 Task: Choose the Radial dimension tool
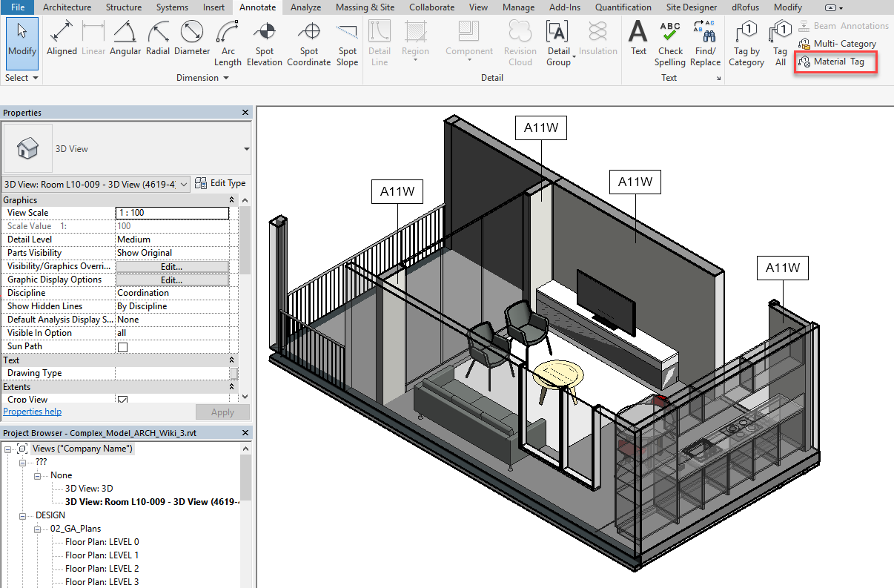[158, 39]
